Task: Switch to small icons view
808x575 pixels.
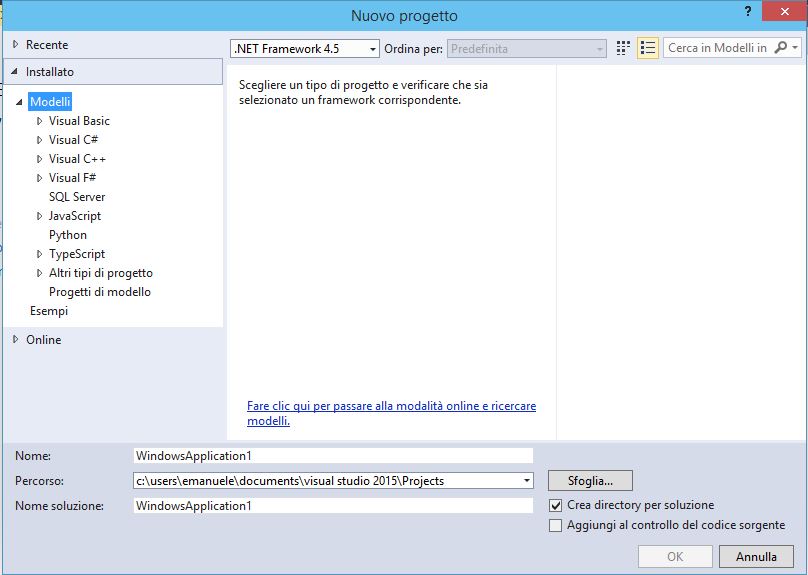Action: [623, 48]
